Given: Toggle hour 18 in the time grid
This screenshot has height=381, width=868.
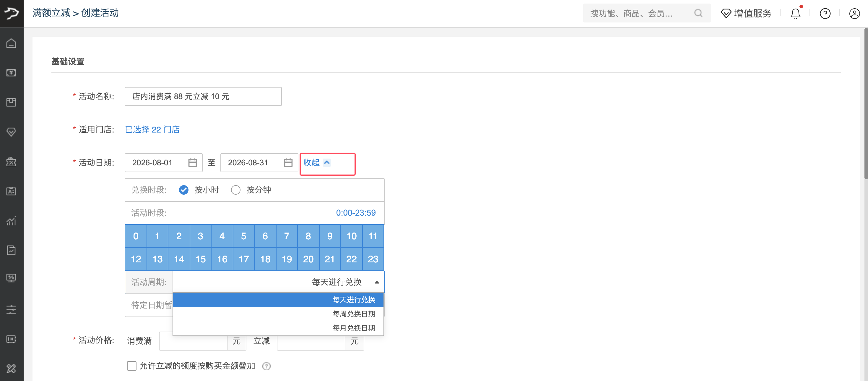Looking at the screenshot, I should (265, 259).
